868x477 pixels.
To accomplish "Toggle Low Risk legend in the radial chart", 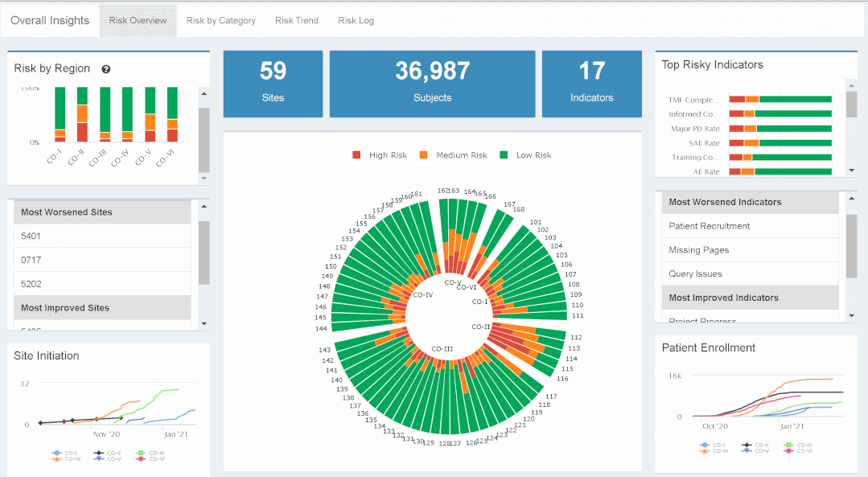I will click(504, 155).
